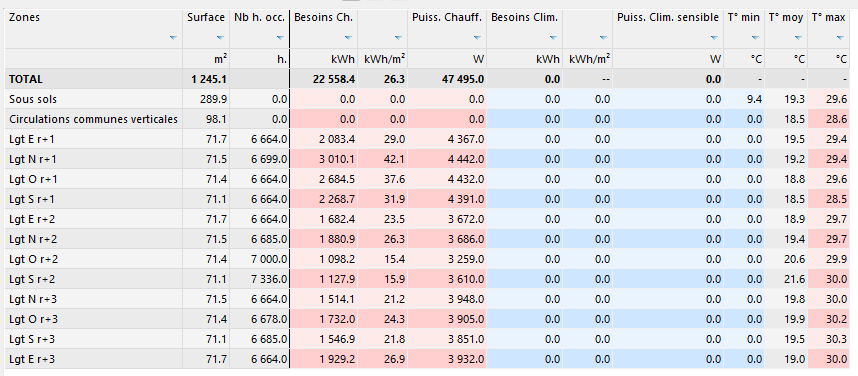
Task: Select Circulations communes verticales zone
Action: tap(94, 119)
